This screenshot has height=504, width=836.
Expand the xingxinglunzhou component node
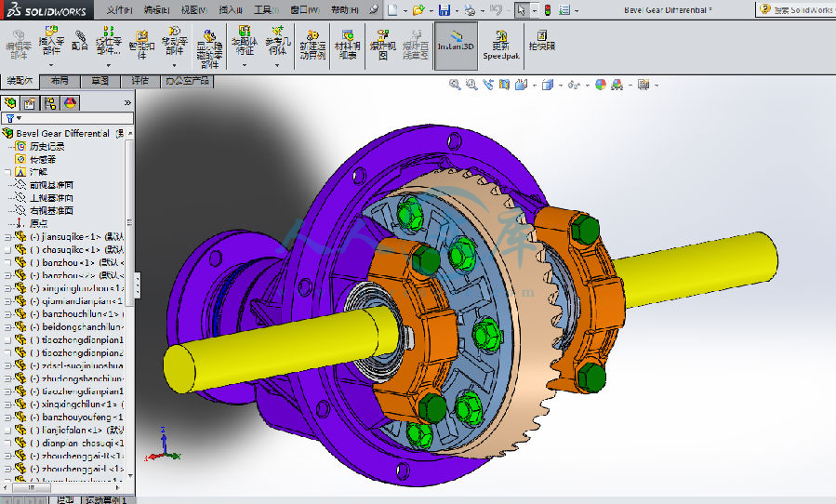pyautogui.click(x=8, y=289)
